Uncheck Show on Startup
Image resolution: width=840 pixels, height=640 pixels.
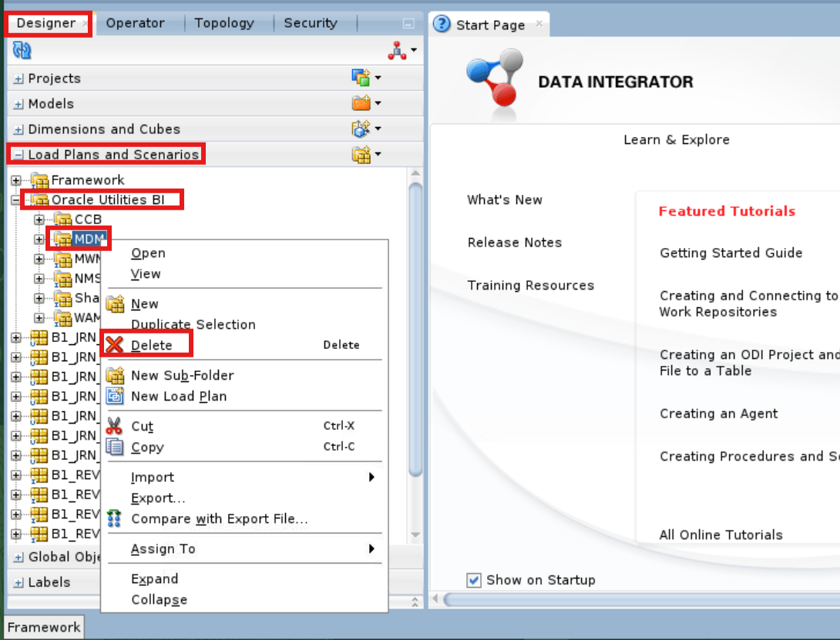pos(474,580)
